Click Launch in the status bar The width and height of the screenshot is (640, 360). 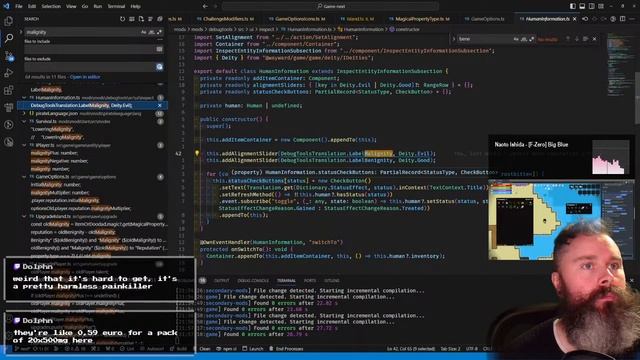tap(253, 349)
